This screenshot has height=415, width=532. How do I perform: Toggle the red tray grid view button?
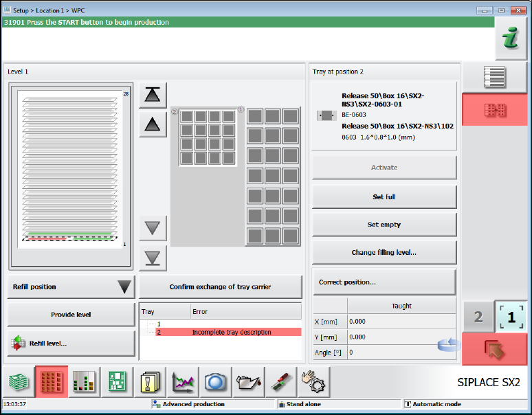pos(495,110)
